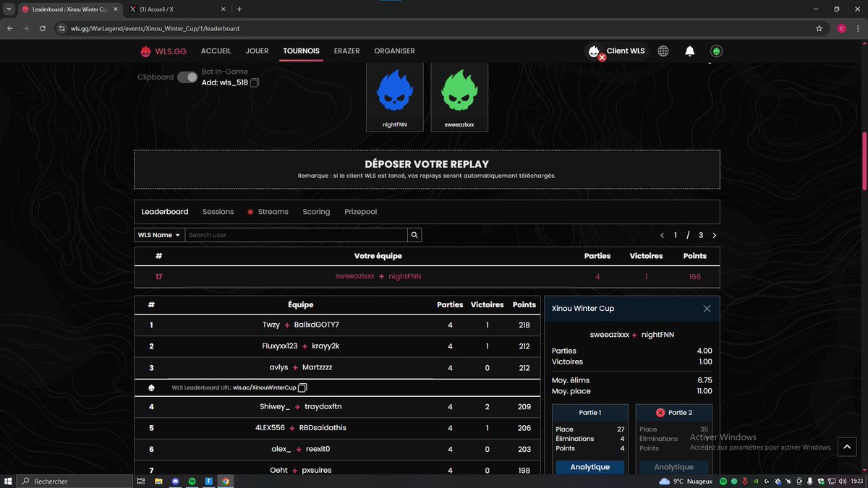Click the taskbar Rechercher search box
Image resolution: width=868 pixels, height=488 pixels.
click(x=75, y=481)
